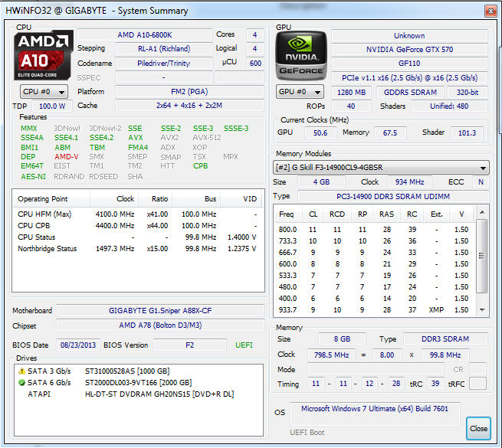Screen dimensions: 502x448
Task: Select the Northbridge Status row
Action: point(138,249)
